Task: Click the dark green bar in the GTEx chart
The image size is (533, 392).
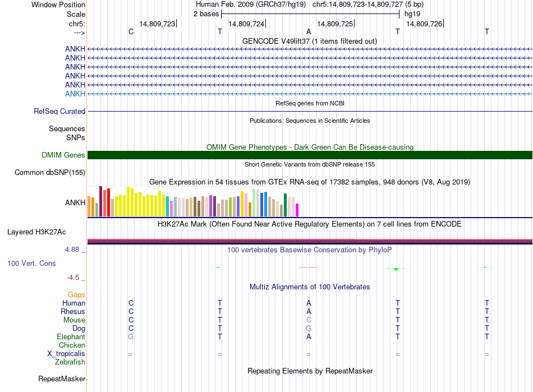Action: coord(285,205)
